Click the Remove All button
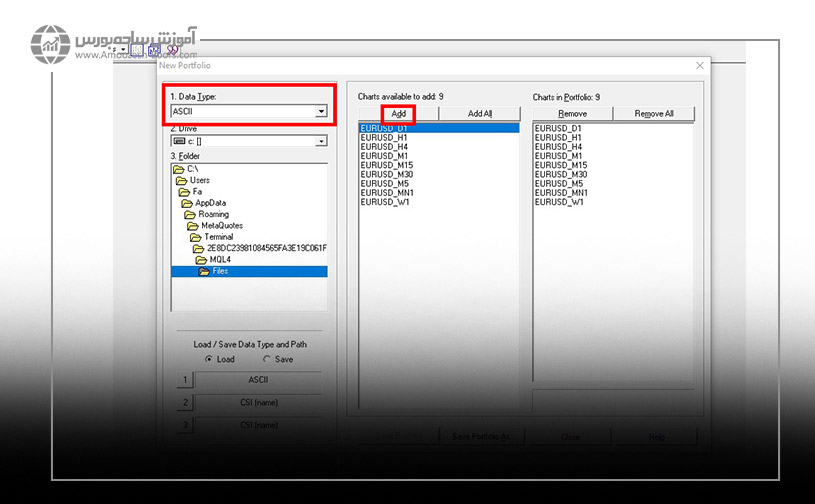This screenshot has height=504, width=815. [x=653, y=114]
